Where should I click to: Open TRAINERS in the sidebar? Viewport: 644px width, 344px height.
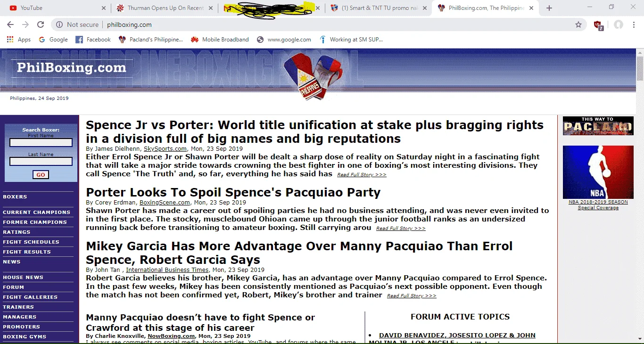(18, 307)
